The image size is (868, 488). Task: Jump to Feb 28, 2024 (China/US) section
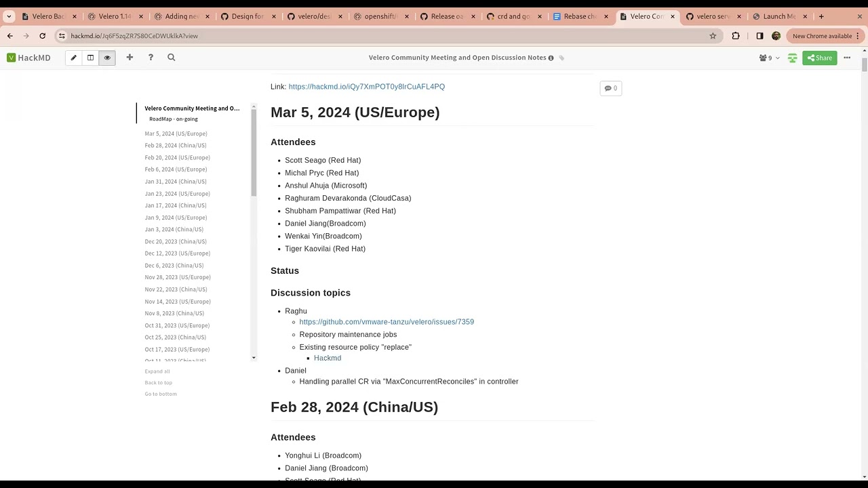point(176,146)
